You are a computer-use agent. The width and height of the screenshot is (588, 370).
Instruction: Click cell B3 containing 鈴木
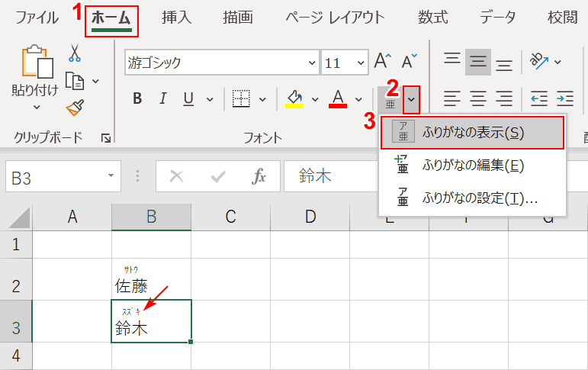tap(151, 321)
